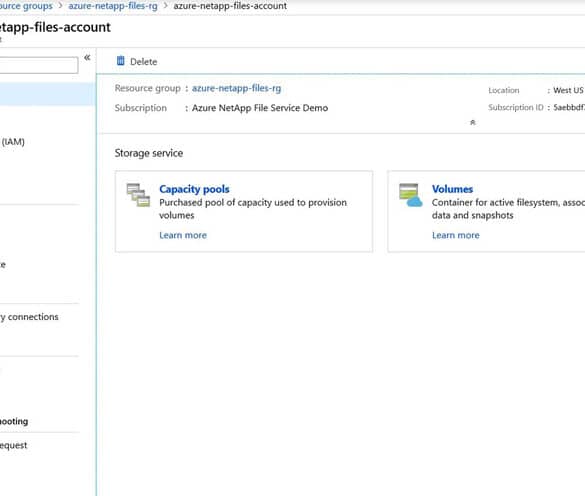Viewport: 585px width, 496px height.
Task: Click the Volumes cloud storage icon
Action: 410,195
